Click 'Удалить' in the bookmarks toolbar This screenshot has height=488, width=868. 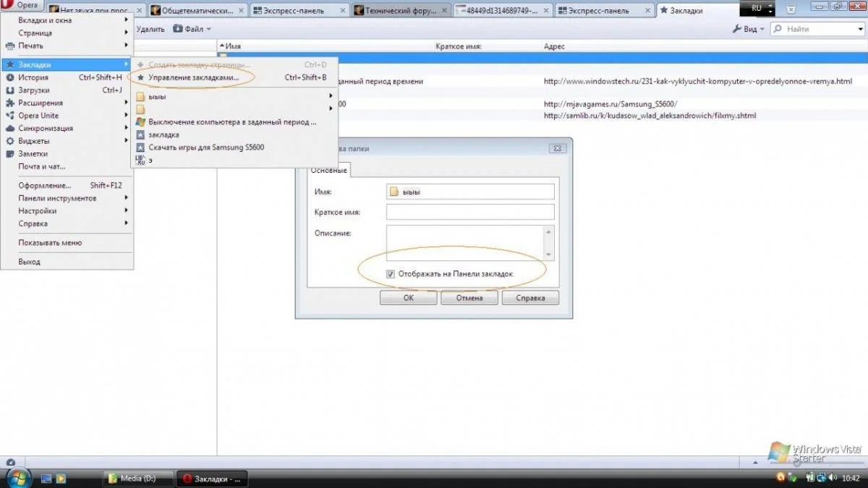point(149,29)
